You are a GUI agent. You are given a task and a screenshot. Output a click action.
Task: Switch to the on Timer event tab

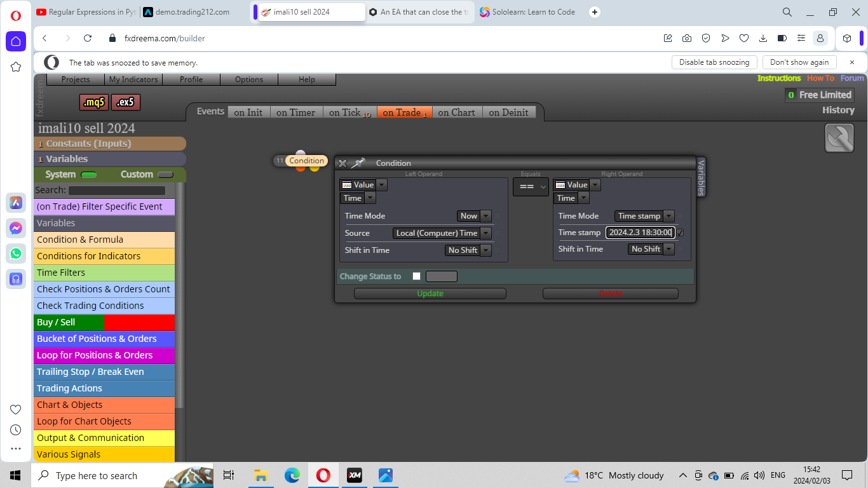point(295,112)
